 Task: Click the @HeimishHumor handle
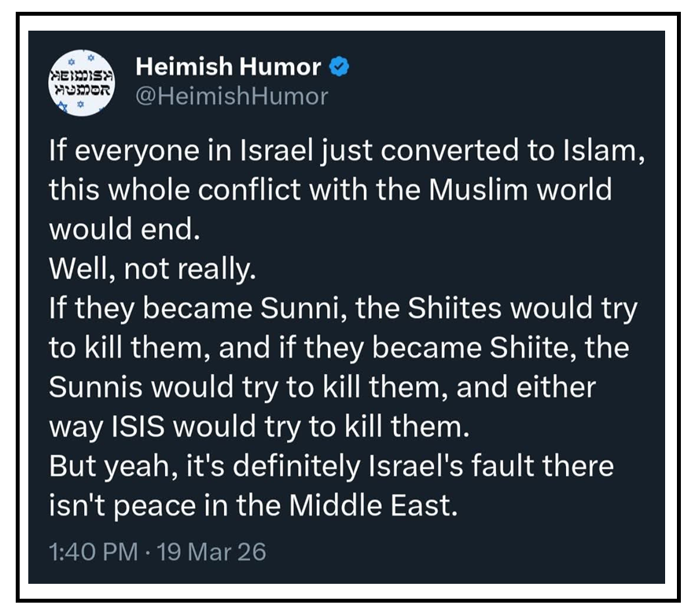point(232,97)
